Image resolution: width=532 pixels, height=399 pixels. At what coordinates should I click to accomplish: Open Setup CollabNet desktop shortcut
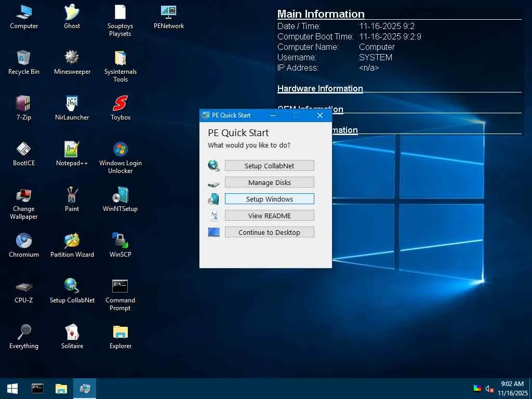pyautogui.click(x=72, y=291)
